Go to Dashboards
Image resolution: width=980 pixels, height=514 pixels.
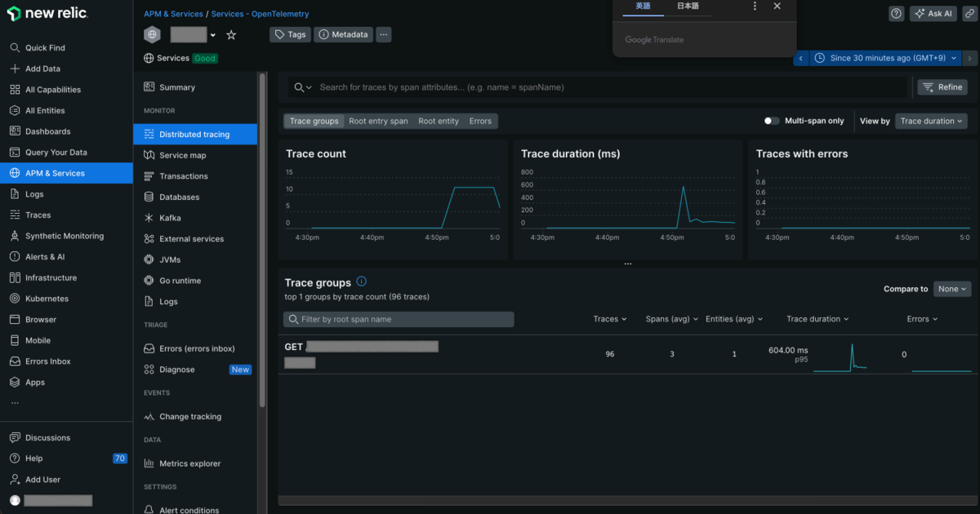tap(47, 131)
